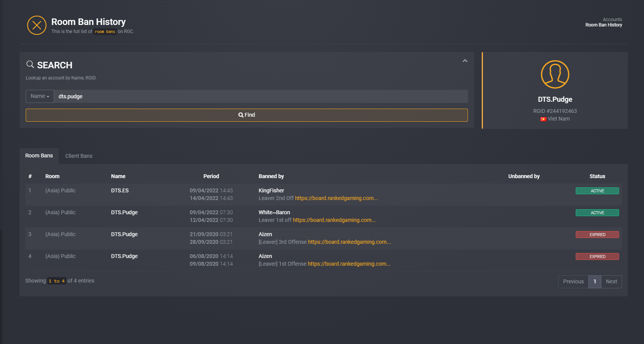Viewport: 644px width, 344px height.
Task: Click the Room Ban History breadcrumb
Action: coord(604,25)
